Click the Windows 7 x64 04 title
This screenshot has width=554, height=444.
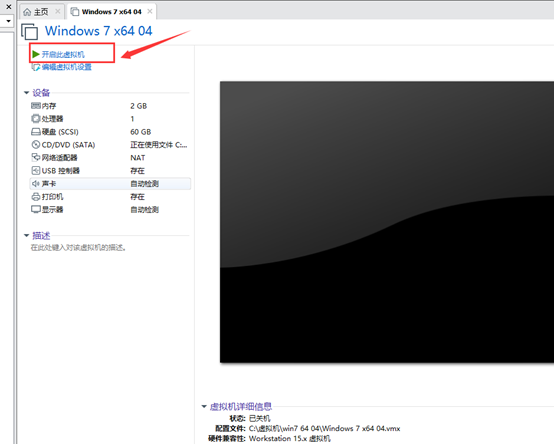click(99, 31)
